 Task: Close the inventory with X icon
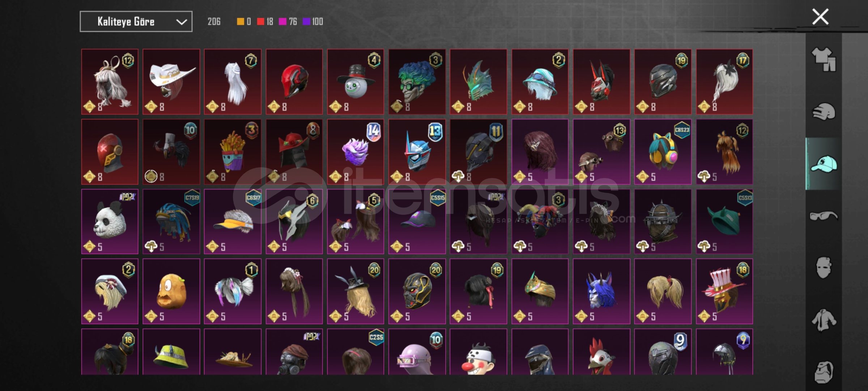(x=820, y=17)
